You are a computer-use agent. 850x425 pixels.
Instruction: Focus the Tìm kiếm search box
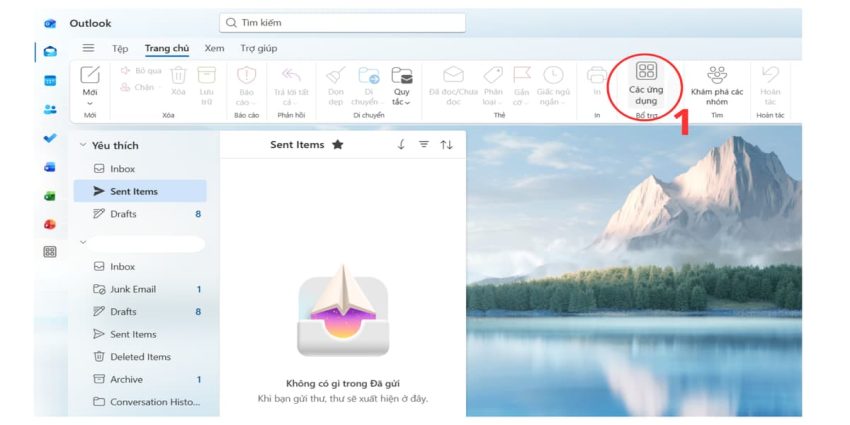[x=343, y=23]
